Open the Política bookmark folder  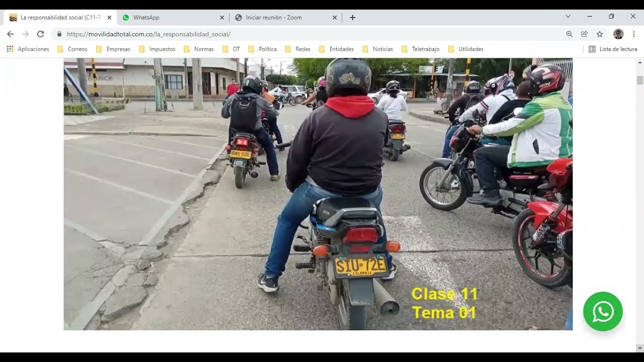click(263, 49)
